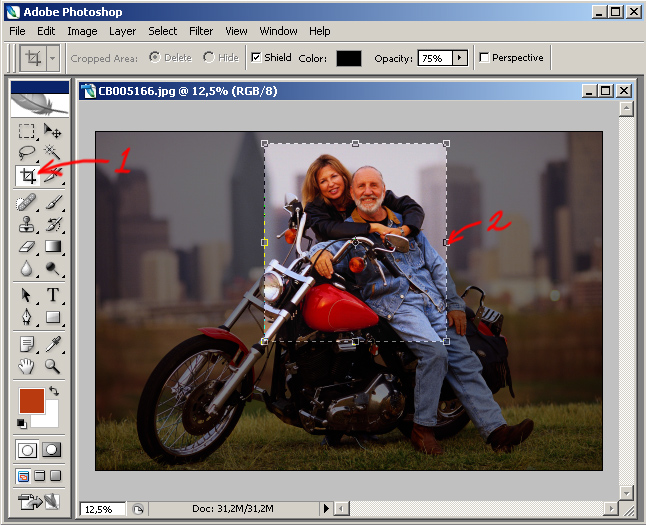Click the right-middle crop handle
This screenshot has width=646, height=525.
tap(446, 242)
